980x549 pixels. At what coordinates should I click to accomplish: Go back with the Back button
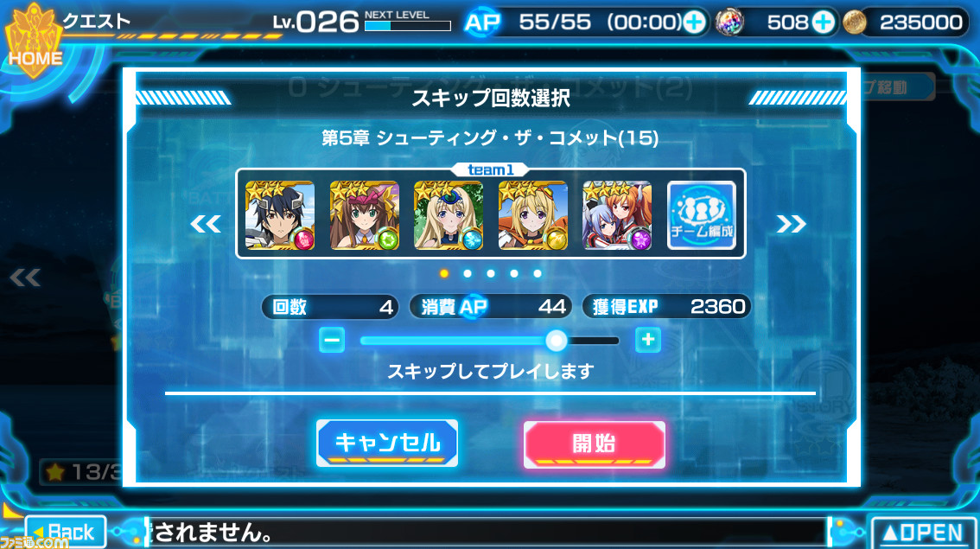66,532
